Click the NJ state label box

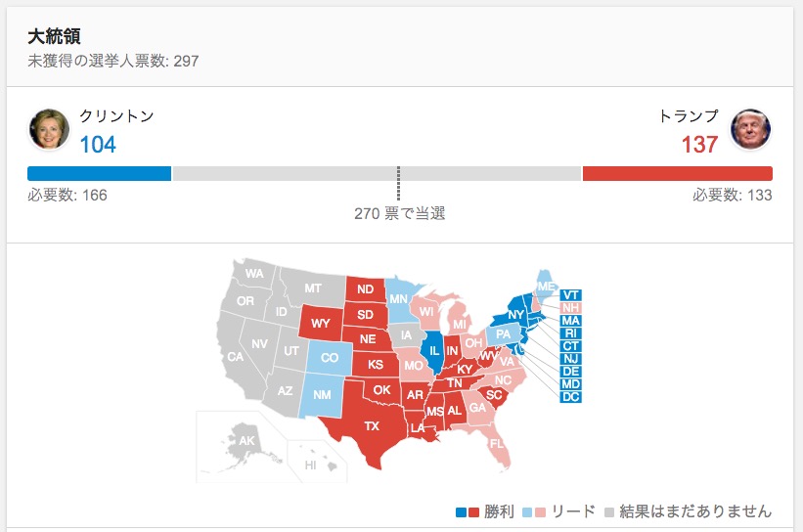pos(571,358)
